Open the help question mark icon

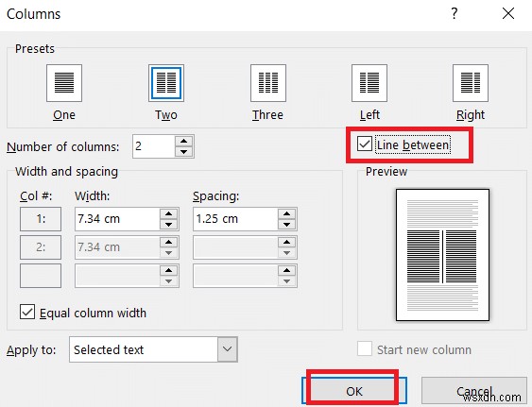455,14
